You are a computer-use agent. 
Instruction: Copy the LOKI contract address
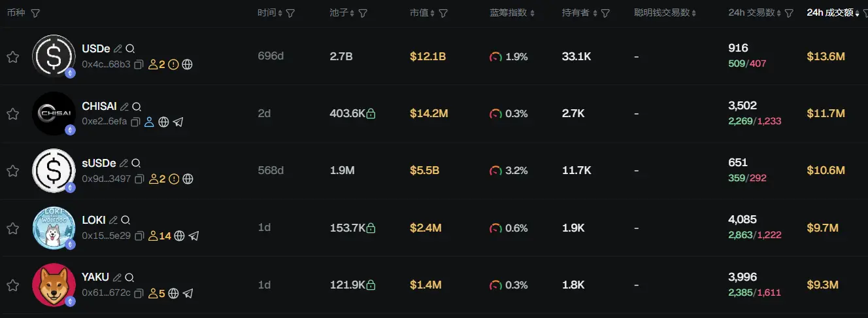tap(139, 236)
